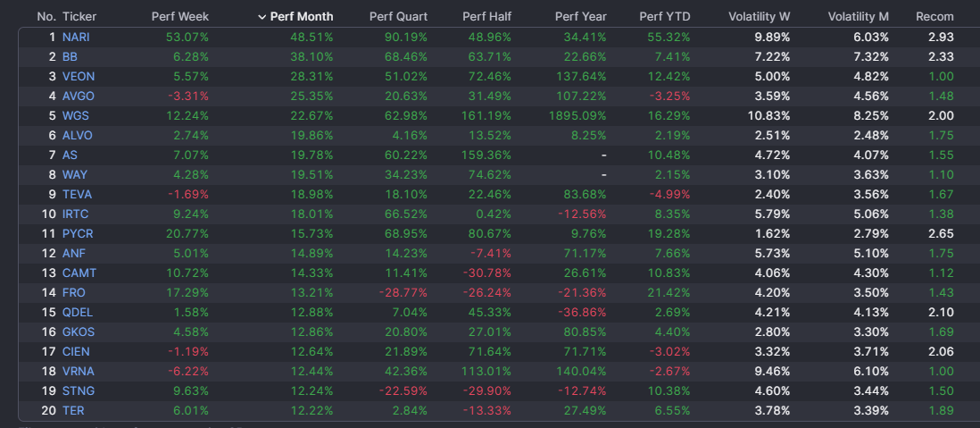Select the WGS ticker link

tap(75, 116)
